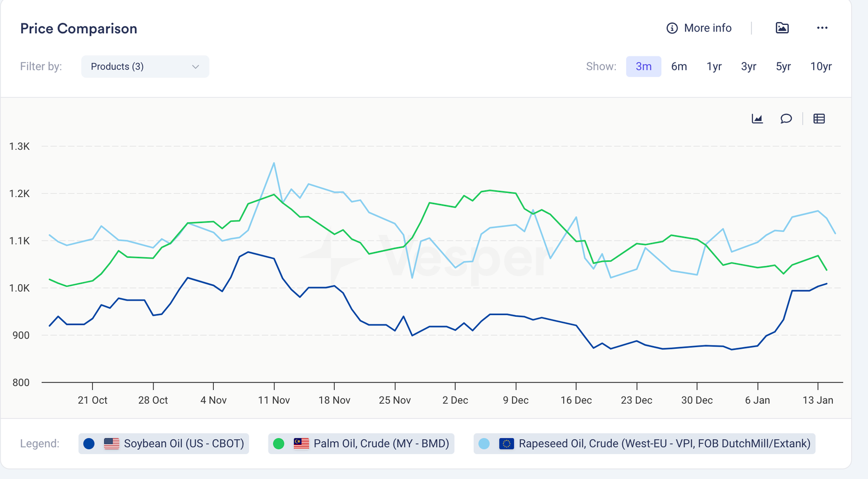Switch to the area chart view icon

pos(757,119)
